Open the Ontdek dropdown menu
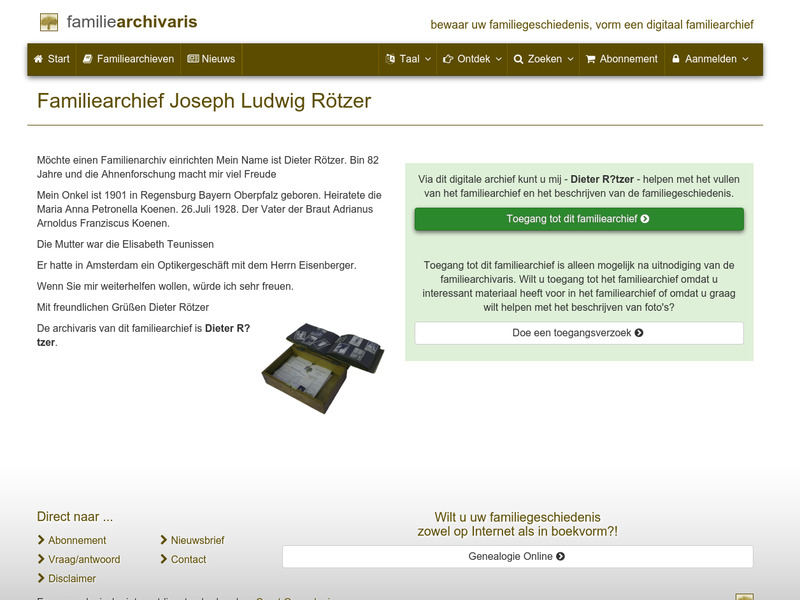The height and width of the screenshot is (600, 800). (x=470, y=59)
